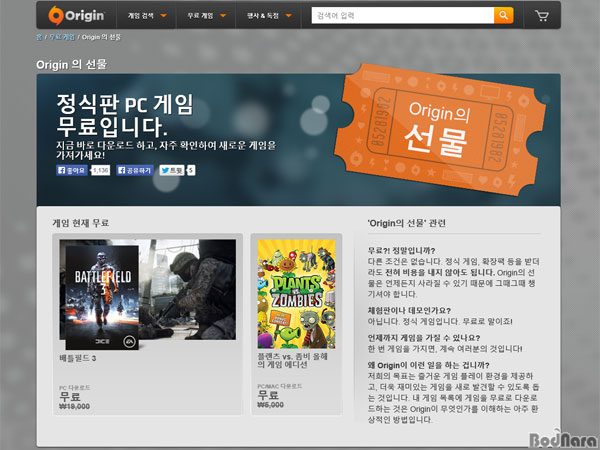Image resolution: width=600 pixels, height=450 pixels.
Task: Expand the 게임 검색 dropdown menu
Action: (147, 16)
